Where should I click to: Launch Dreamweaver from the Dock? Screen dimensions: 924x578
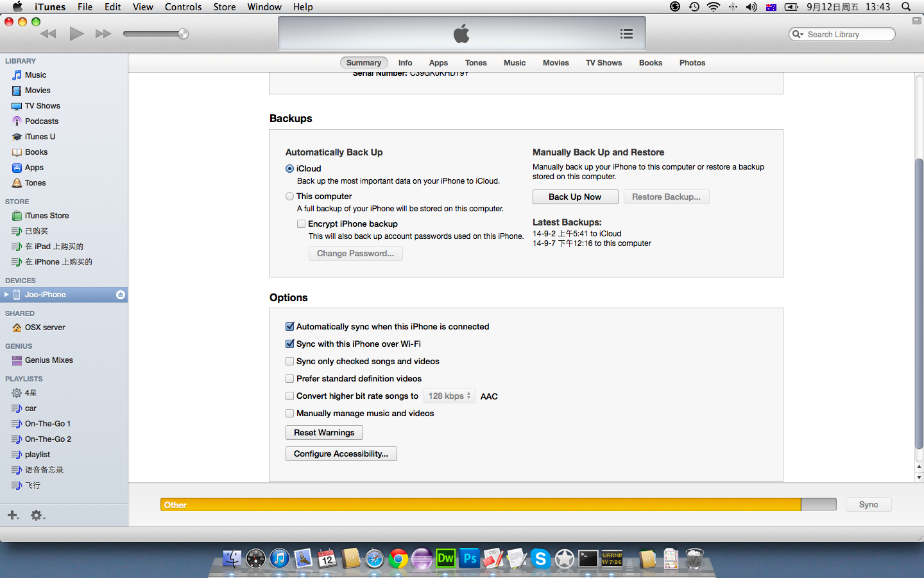pyautogui.click(x=446, y=558)
